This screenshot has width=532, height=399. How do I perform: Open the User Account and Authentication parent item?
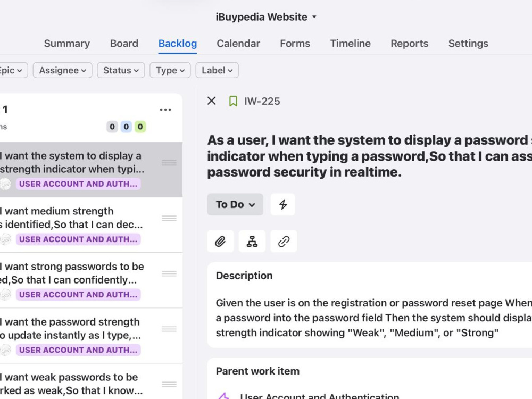pos(319,396)
